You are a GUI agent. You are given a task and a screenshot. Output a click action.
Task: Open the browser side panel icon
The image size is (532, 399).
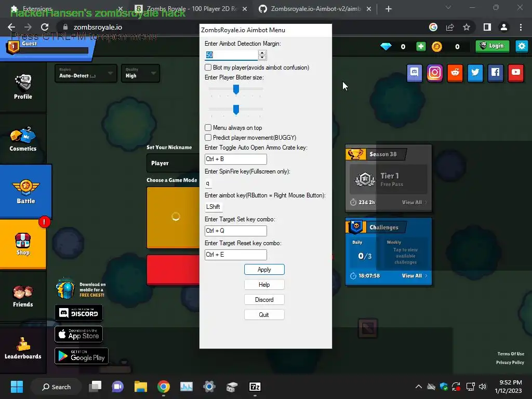coord(487,27)
